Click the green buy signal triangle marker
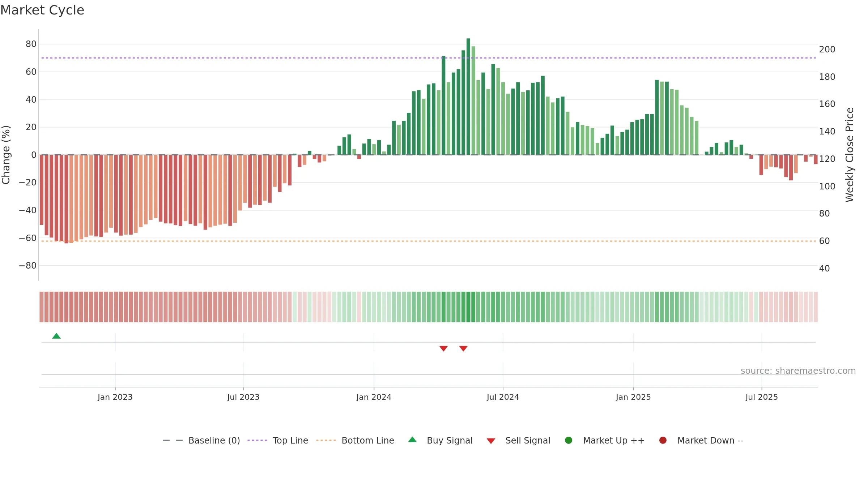Screen dimensions: 868x488 click(x=56, y=336)
